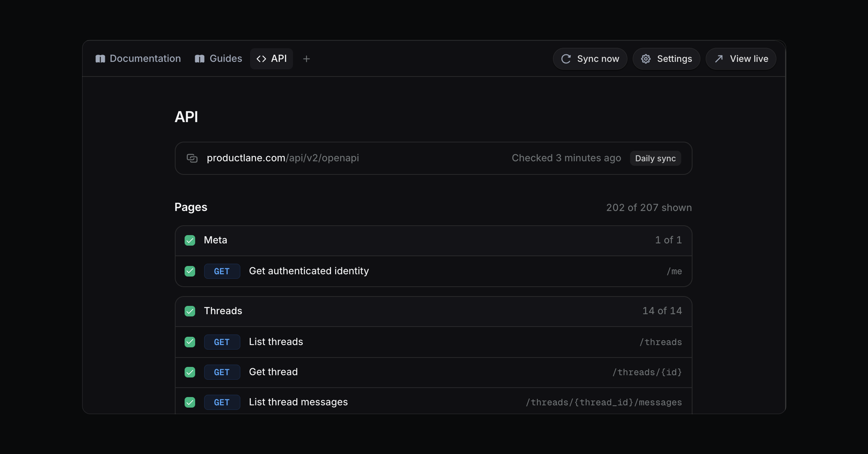Click GET badge for Get authenticated identity
Screen dimensions: 868x454
[222, 271]
